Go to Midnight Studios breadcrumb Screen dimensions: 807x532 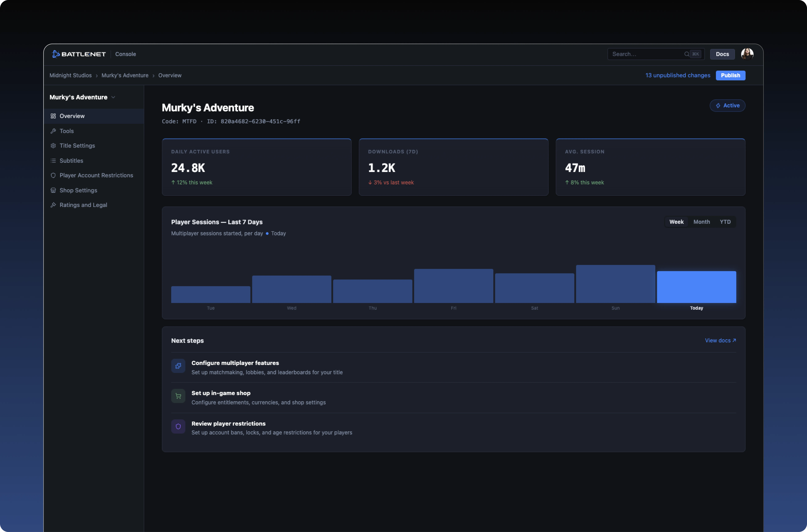[x=71, y=75]
